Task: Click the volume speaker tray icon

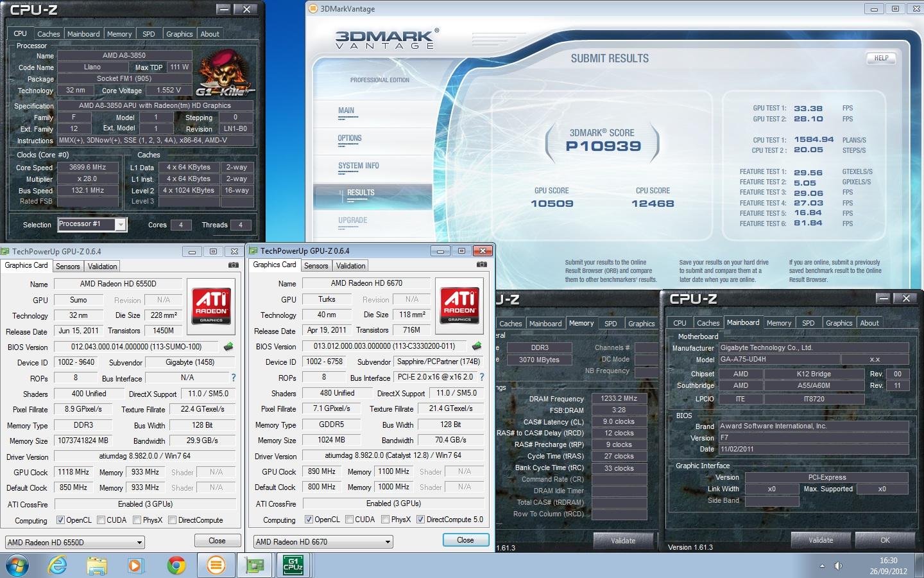Action: tap(838, 566)
